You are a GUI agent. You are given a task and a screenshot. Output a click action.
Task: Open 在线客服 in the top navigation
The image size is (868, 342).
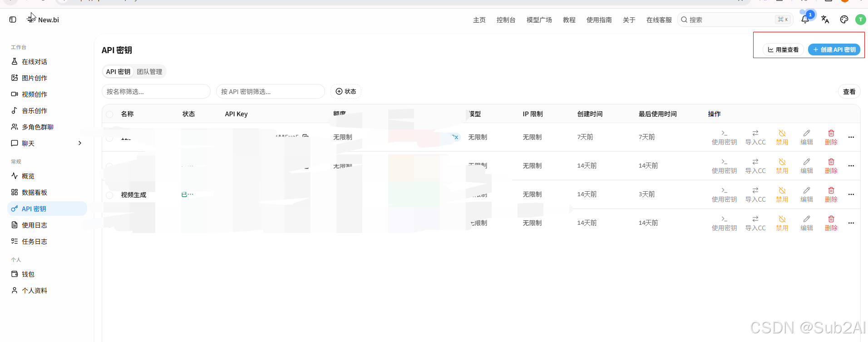659,20
